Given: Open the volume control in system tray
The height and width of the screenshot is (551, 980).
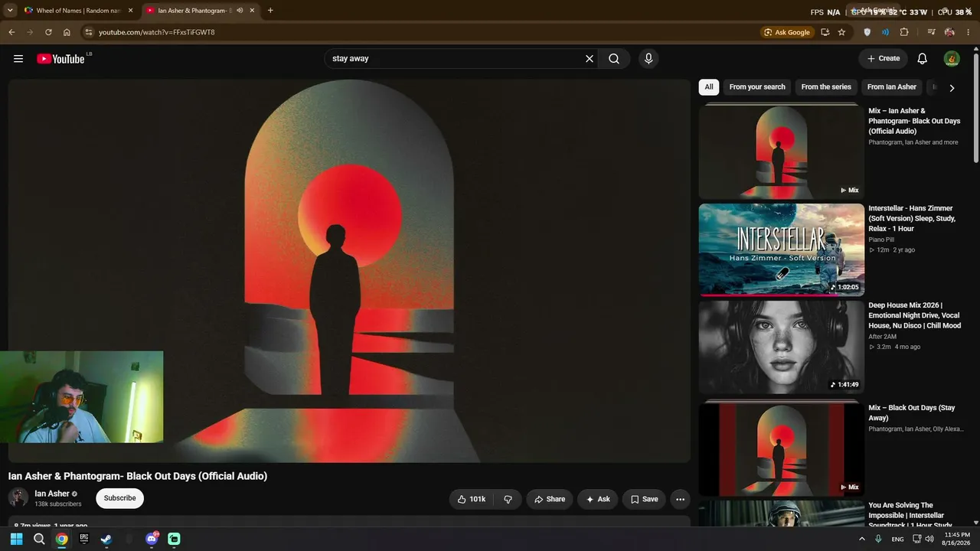Looking at the screenshot, I should 929,539.
